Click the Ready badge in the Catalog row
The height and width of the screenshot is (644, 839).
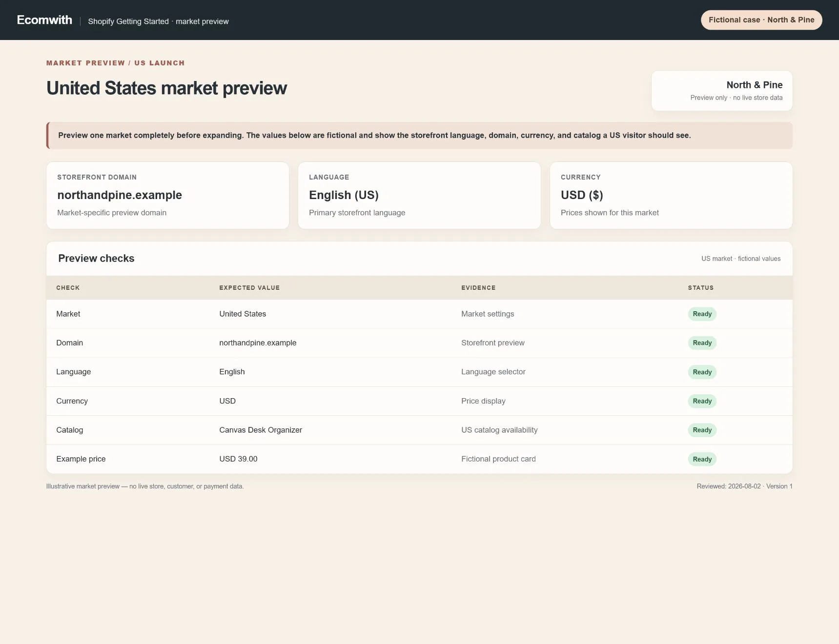(702, 430)
